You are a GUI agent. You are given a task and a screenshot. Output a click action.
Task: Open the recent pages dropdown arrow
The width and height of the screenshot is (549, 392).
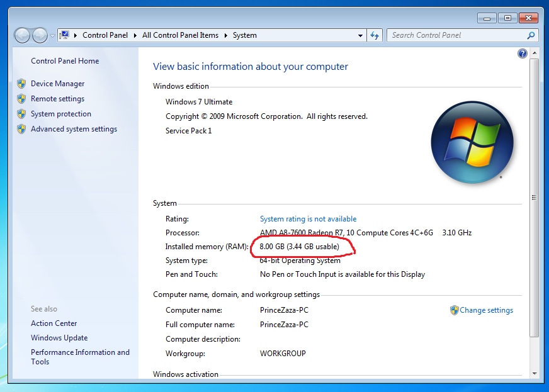[x=52, y=36]
